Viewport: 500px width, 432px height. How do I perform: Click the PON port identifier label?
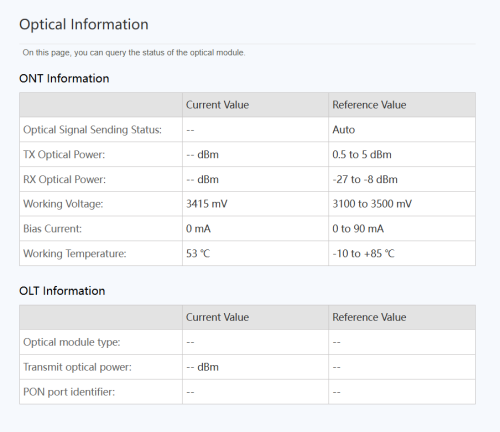coord(69,392)
